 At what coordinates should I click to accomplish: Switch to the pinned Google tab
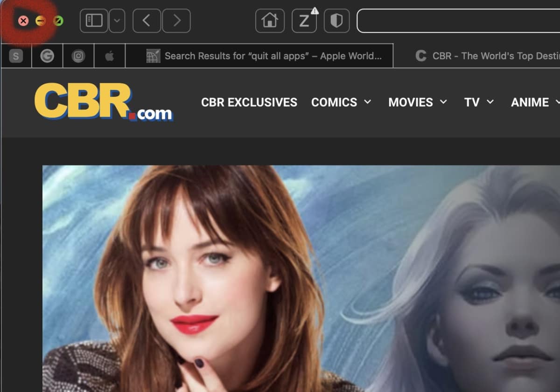tap(47, 56)
